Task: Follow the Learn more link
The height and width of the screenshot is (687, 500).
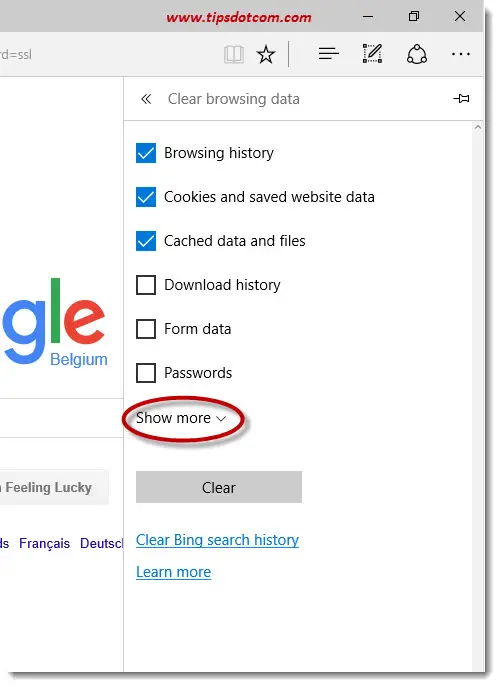Action: pyautogui.click(x=174, y=572)
